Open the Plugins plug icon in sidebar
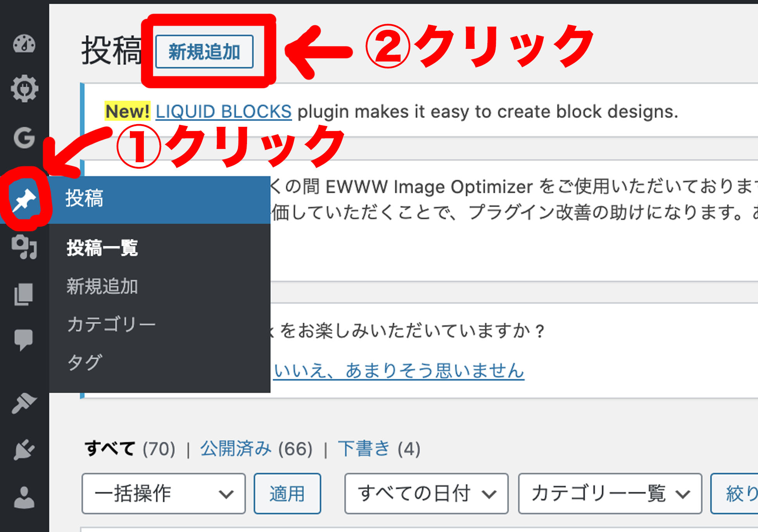Image resolution: width=758 pixels, height=532 pixels. pos(24,450)
